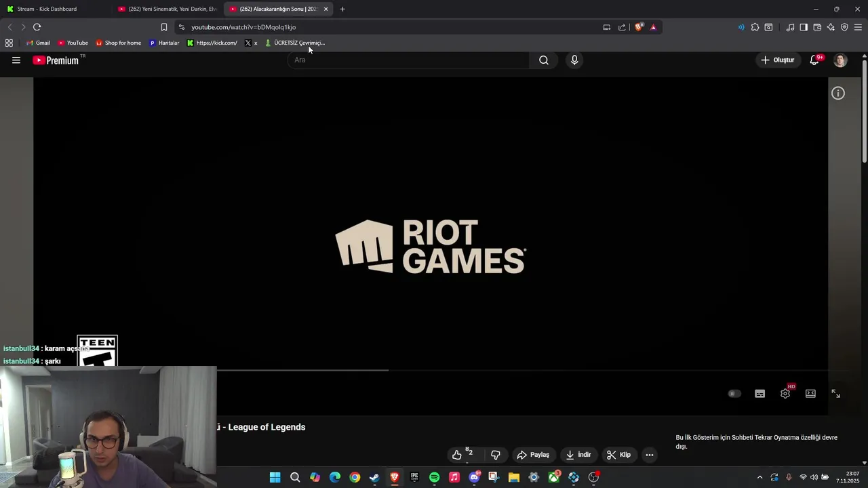Viewport: 868px width, 488px height.
Task: Close the Alacakaranlığın Sonu tab
Action: [x=326, y=9]
